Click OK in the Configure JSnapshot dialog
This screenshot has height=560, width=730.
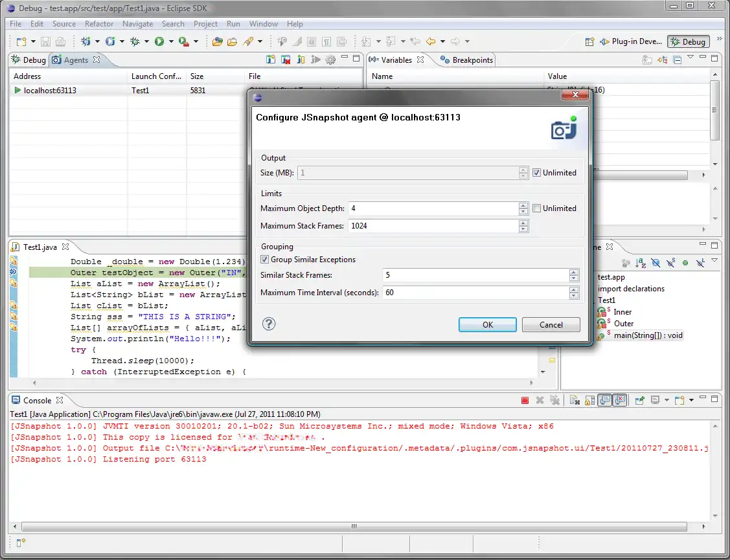[x=488, y=324]
